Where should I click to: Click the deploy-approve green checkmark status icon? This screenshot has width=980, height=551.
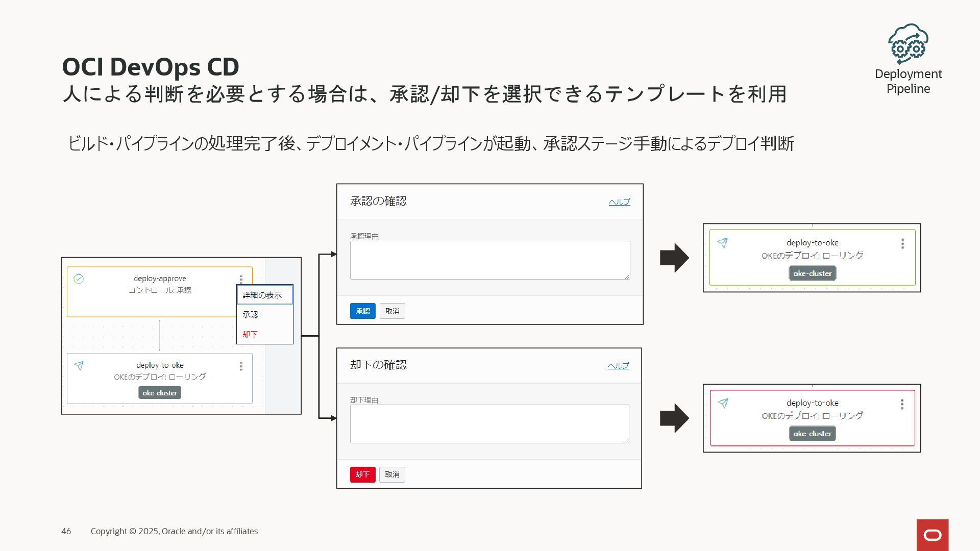79,279
